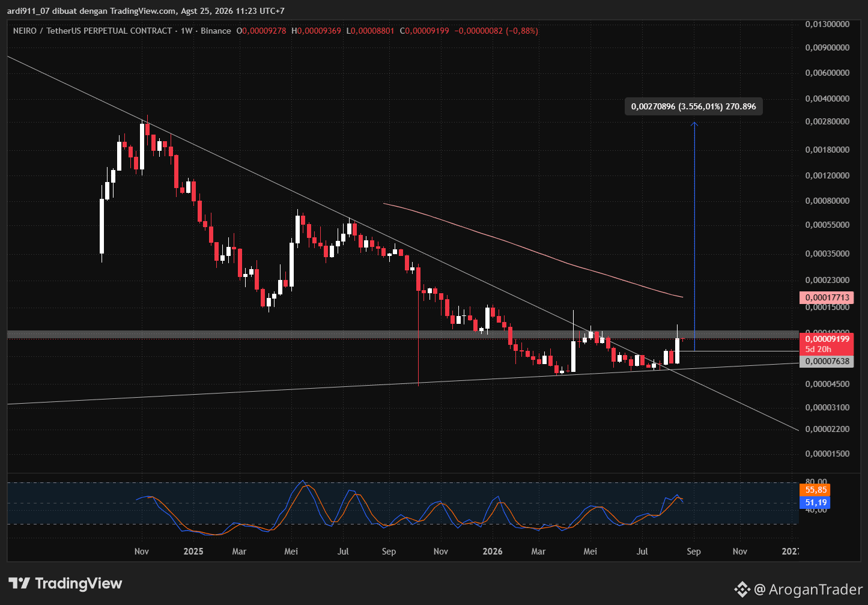This screenshot has height=605, width=868.
Task: Click the change value −0,00000082 (−0,88%)
Action: pos(496,31)
